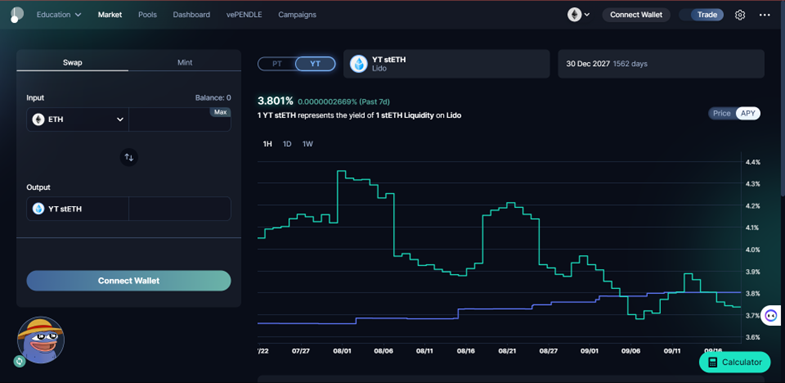Click the 3.801% APY value

click(275, 101)
